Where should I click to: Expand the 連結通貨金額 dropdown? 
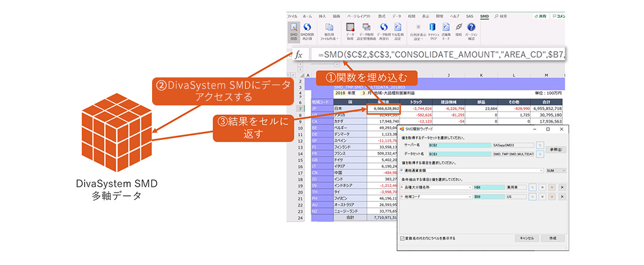[x=541, y=170]
